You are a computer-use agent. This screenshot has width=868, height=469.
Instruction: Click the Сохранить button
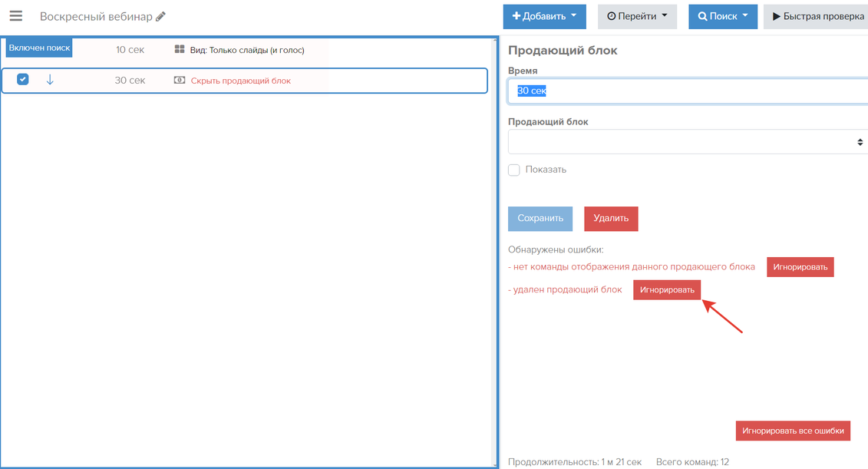[x=540, y=218]
